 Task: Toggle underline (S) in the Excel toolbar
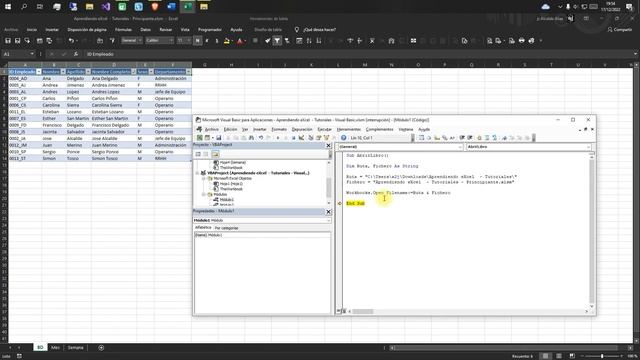click(x=217, y=41)
